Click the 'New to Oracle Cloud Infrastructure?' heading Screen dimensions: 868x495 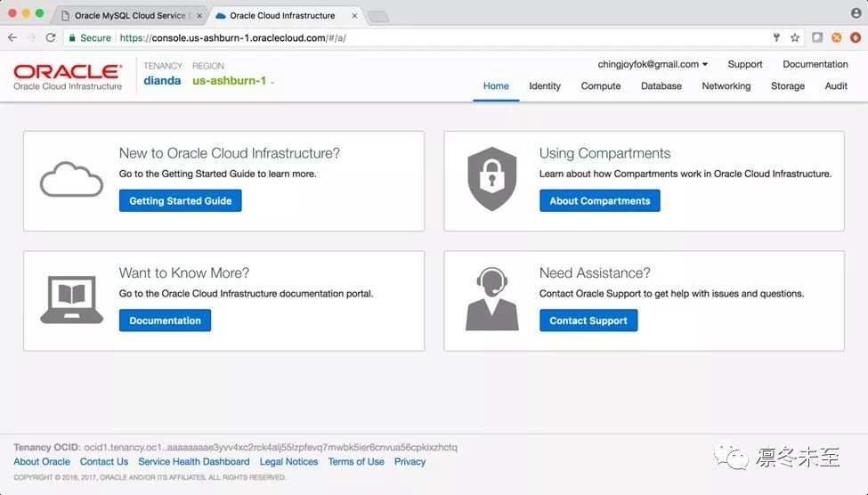click(229, 153)
